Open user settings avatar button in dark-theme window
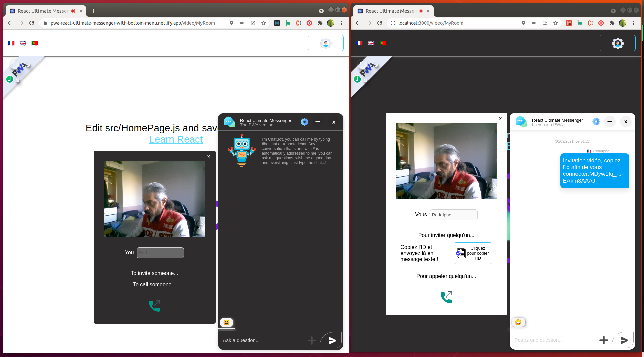 617,43
